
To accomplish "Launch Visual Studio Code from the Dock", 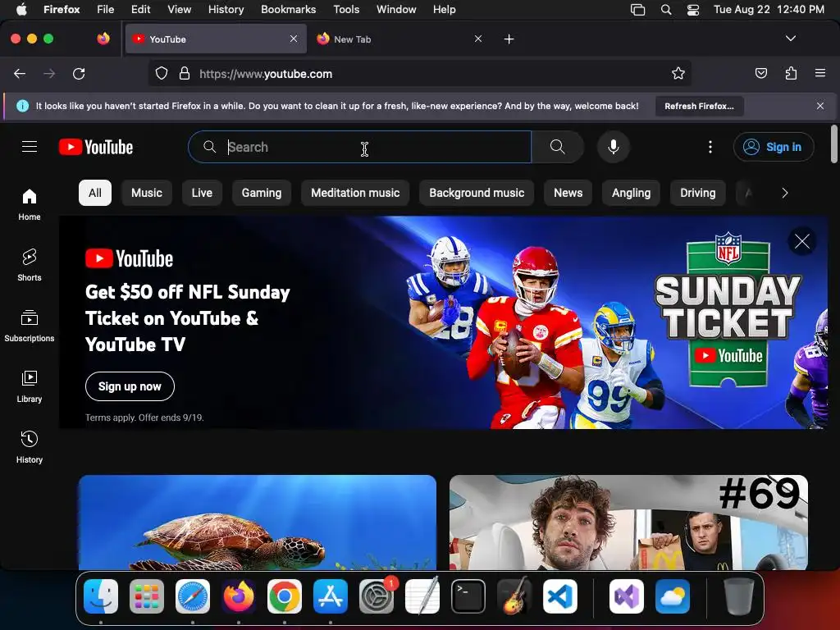I will tap(559, 596).
